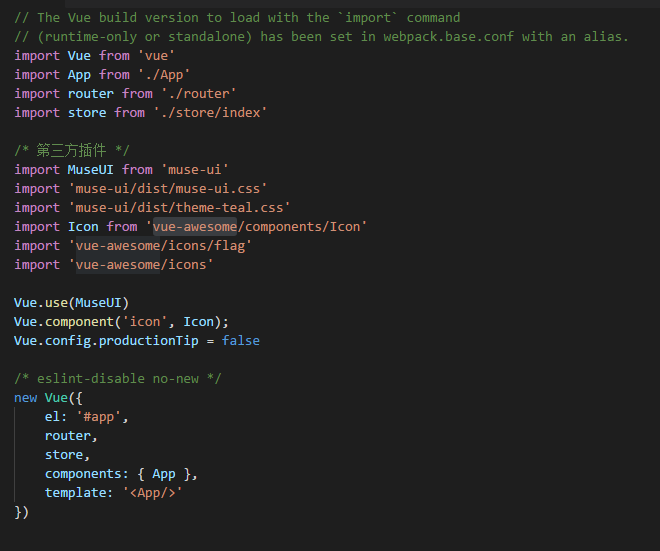Select the './router' import path
660x551 pixels.
coord(199,93)
